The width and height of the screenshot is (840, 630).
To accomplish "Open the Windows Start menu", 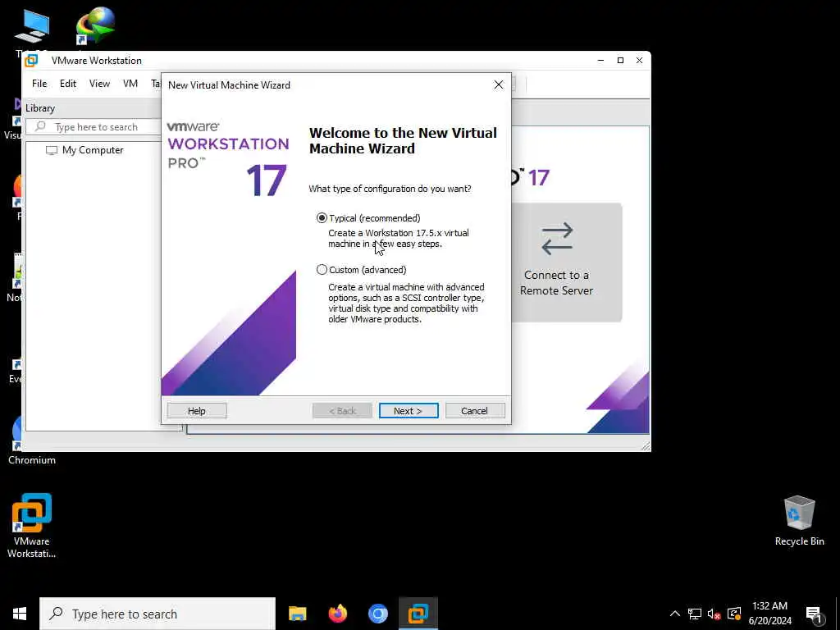I will tap(20, 614).
